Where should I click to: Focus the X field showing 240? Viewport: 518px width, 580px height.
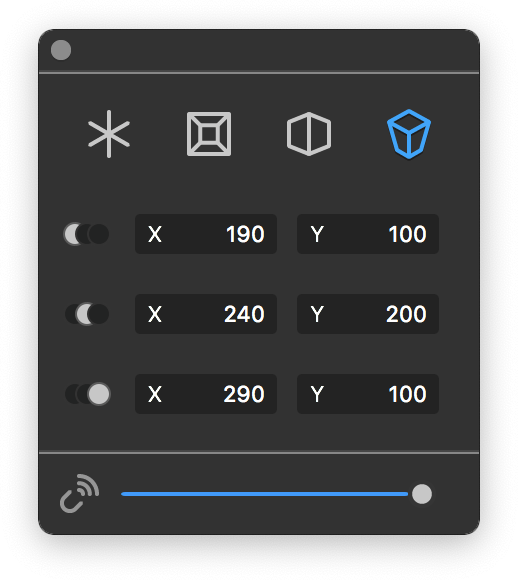tap(206, 314)
